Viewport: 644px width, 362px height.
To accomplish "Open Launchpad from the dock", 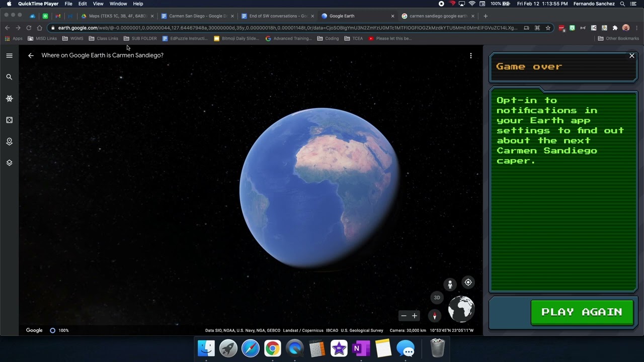I will coord(228,348).
